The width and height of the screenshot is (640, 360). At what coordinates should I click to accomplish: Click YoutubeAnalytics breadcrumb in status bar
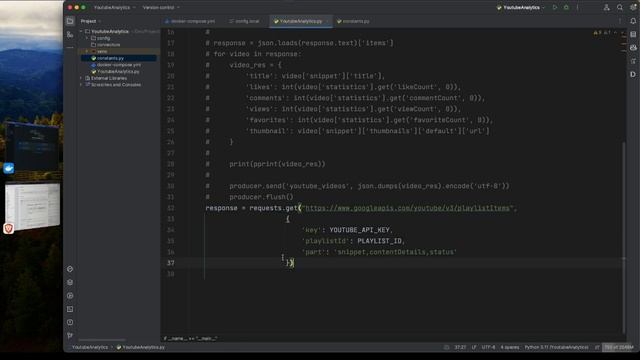(x=90, y=347)
